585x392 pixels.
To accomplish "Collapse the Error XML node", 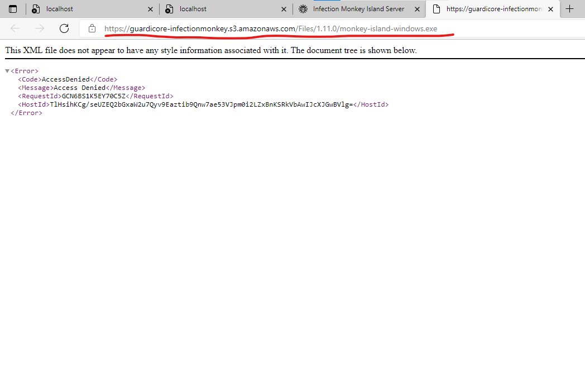I will (x=7, y=71).
